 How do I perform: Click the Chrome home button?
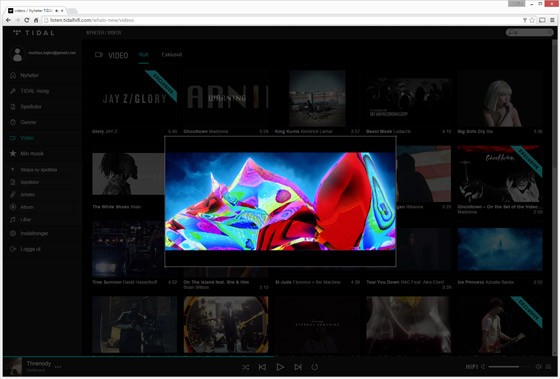tap(36, 20)
